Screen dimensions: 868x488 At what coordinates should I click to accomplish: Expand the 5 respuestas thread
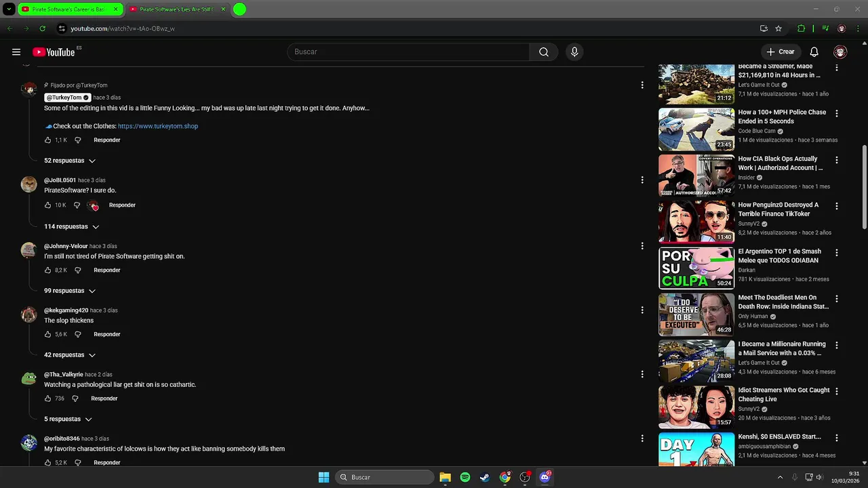[68, 420]
